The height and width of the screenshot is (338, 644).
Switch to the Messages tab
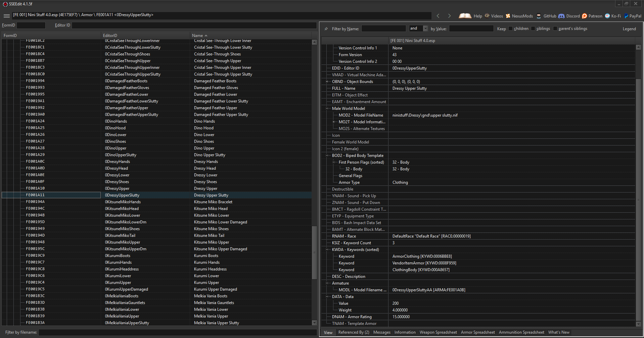pyautogui.click(x=382, y=332)
